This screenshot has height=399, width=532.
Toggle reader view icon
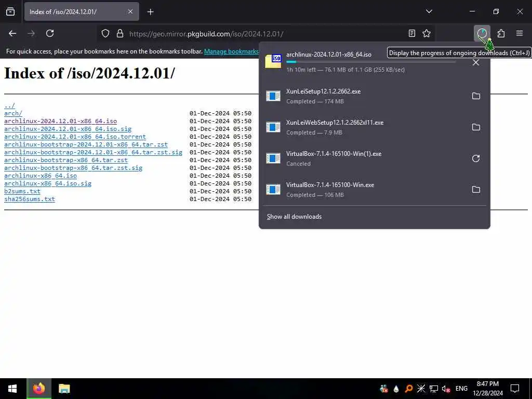click(411, 33)
